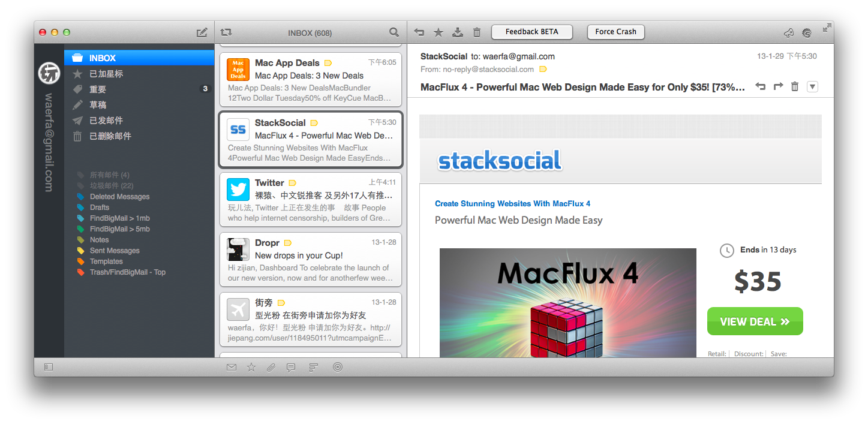
Task: Click the unread count badge 3 on 重要
Action: [x=205, y=89]
